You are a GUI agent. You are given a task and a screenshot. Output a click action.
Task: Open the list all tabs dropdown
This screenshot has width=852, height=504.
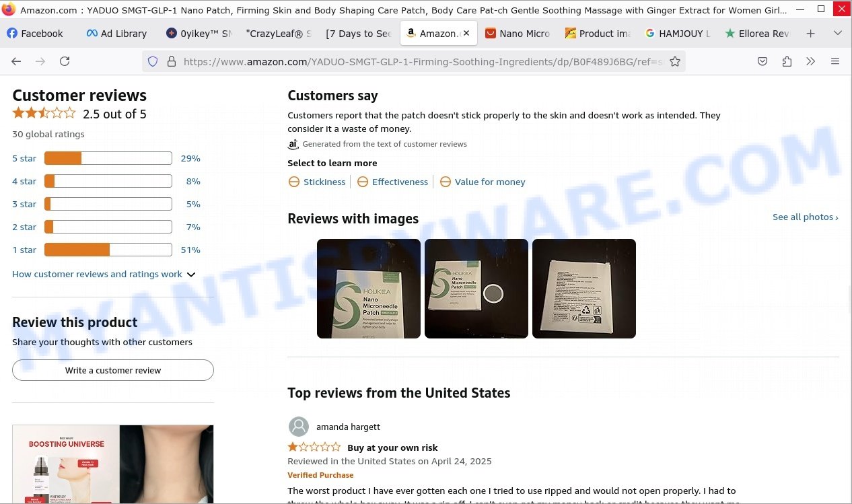pos(837,33)
